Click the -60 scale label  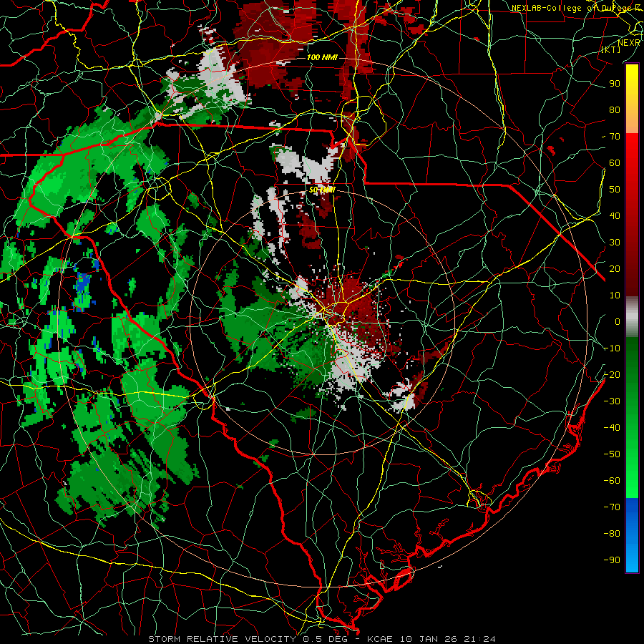pyautogui.click(x=612, y=481)
